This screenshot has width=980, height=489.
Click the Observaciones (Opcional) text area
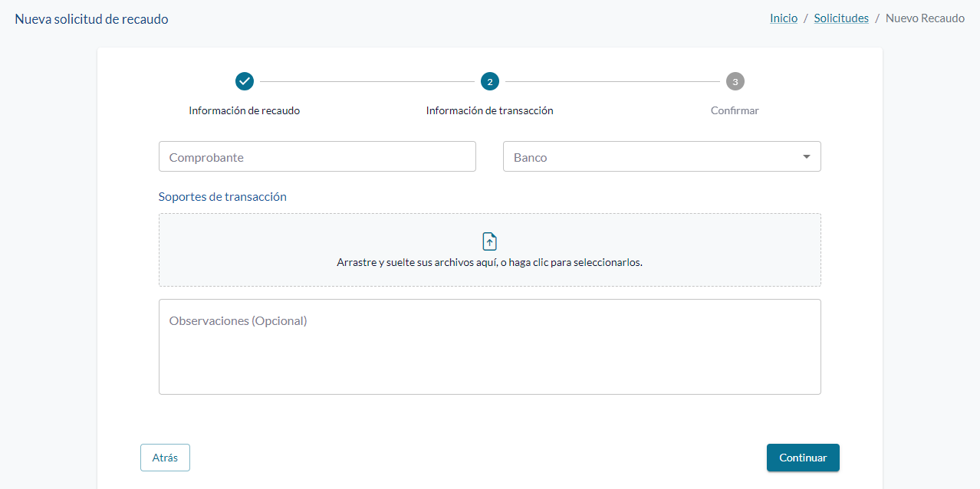click(490, 346)
